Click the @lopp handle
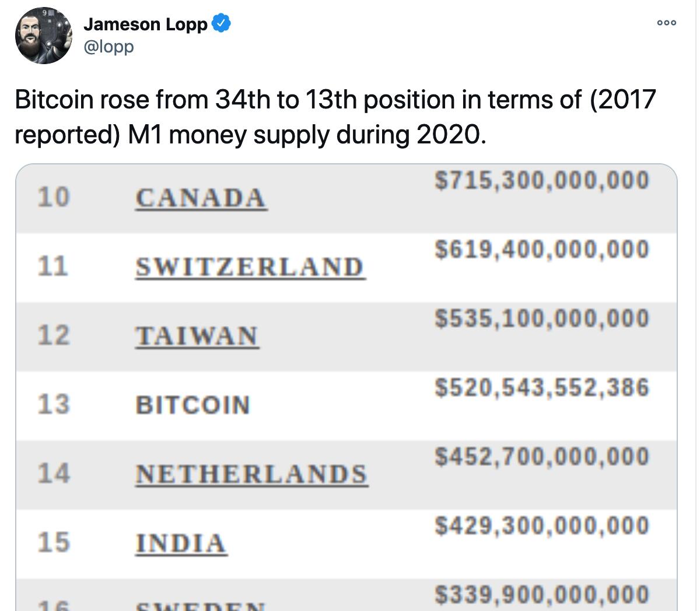Screen dimensions: 700x611 tap(108, 47)
